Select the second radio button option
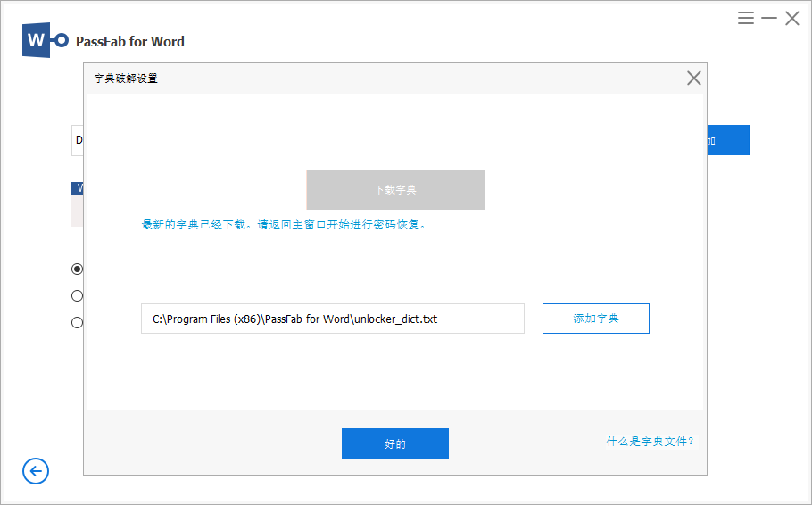The width and height of the screenshot is (812, 505). [x=77, y=295]
